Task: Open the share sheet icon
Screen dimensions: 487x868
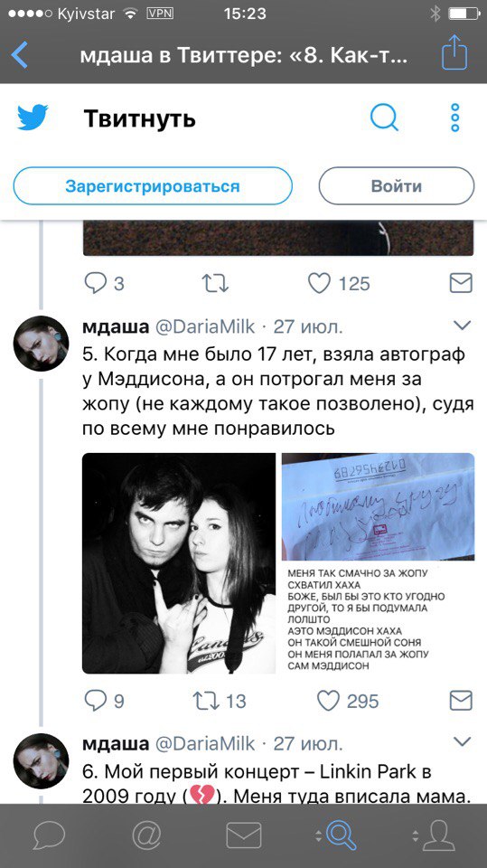Action: click(x=454, y=52)
